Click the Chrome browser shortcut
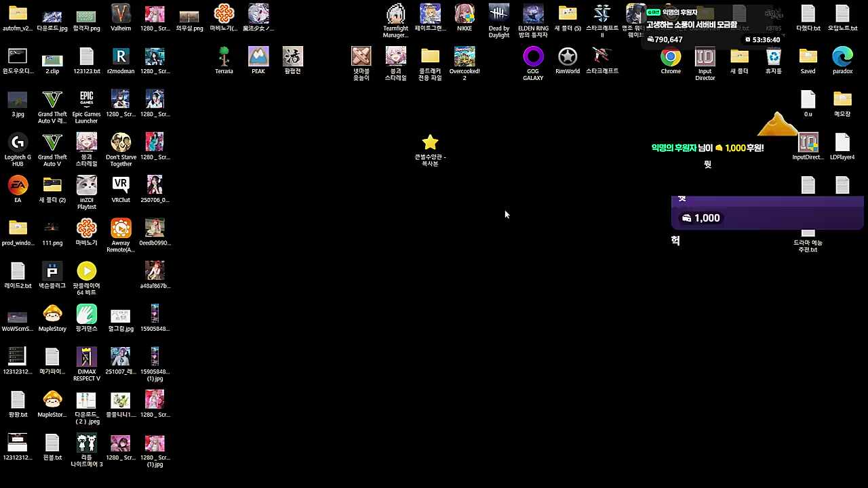 (671, 57)
